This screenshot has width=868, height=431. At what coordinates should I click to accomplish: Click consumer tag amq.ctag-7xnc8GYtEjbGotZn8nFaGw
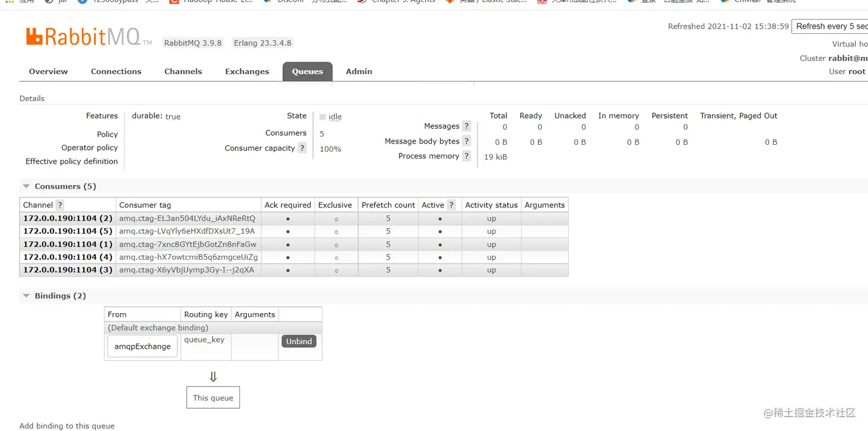[x=188, y=244]
